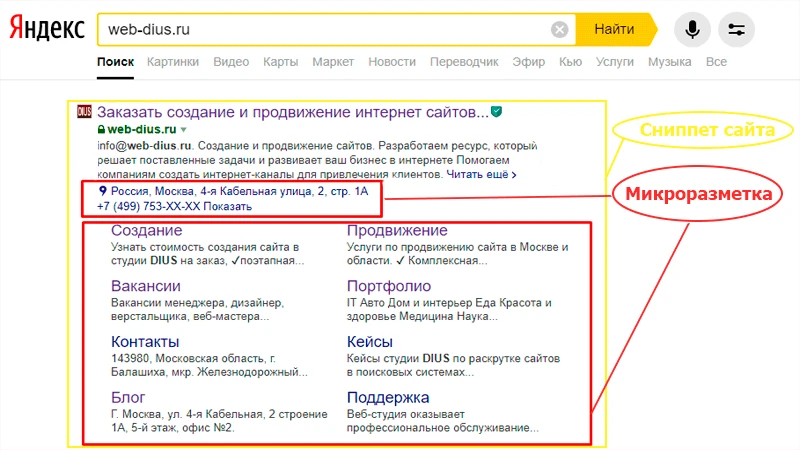Click the green web-dius.ru URL
Viewport: 800px width, 450px height.
pyautogui.click(x=142, y=130)
